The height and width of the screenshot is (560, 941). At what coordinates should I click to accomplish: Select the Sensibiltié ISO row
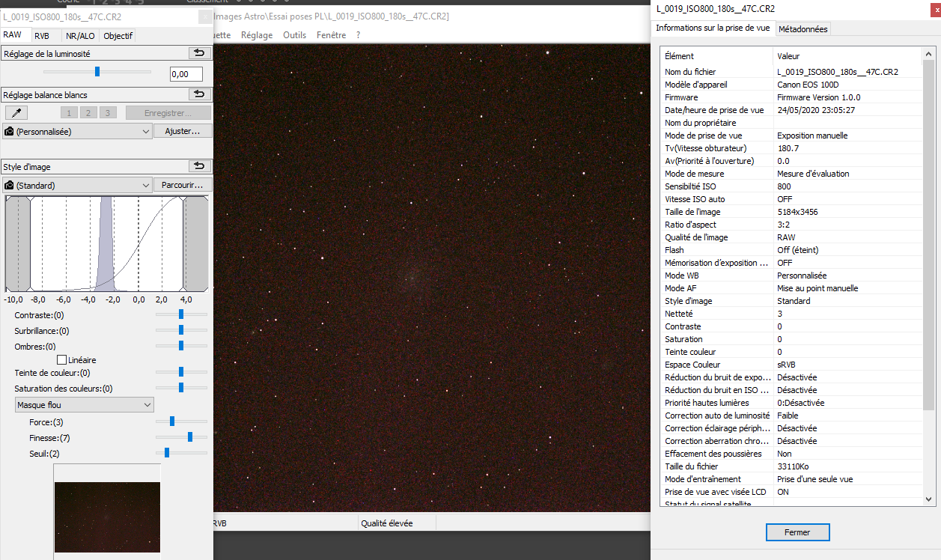pos(792,186)
